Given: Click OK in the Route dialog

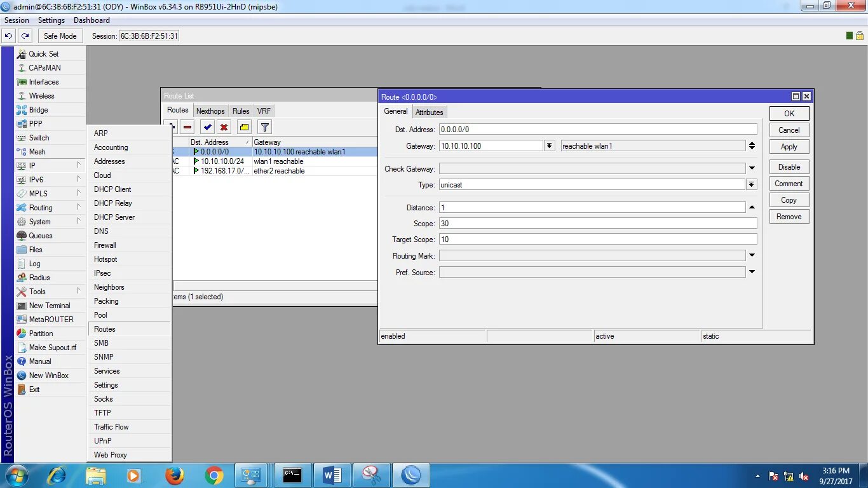Looking at the screenshot, I should tap(789, 113).
